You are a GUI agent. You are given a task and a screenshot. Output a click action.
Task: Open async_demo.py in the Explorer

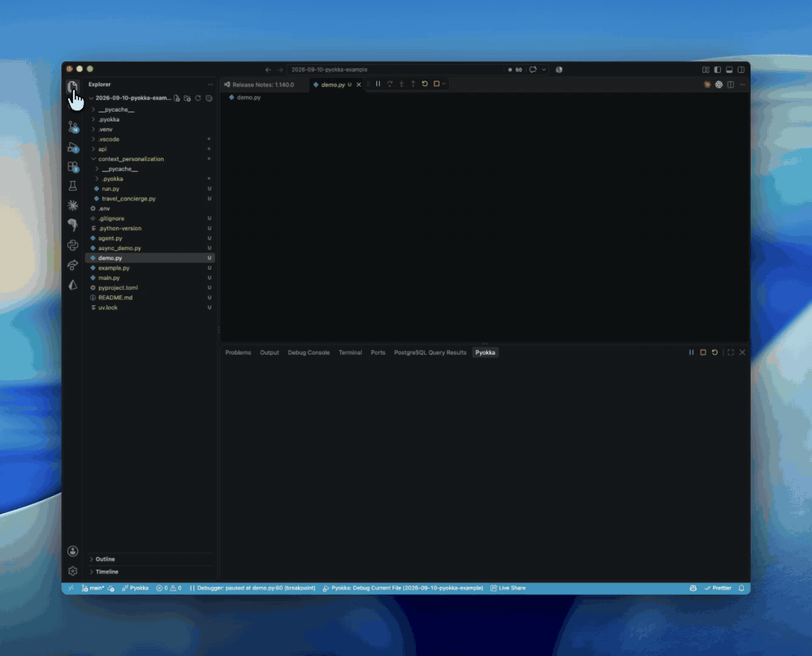click(150, 248)
